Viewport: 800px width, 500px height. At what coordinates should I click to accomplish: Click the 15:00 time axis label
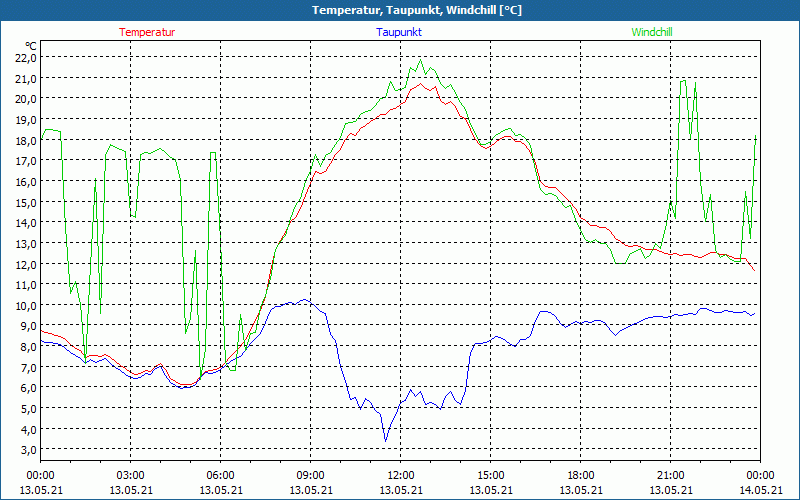(x=491, y=476)
